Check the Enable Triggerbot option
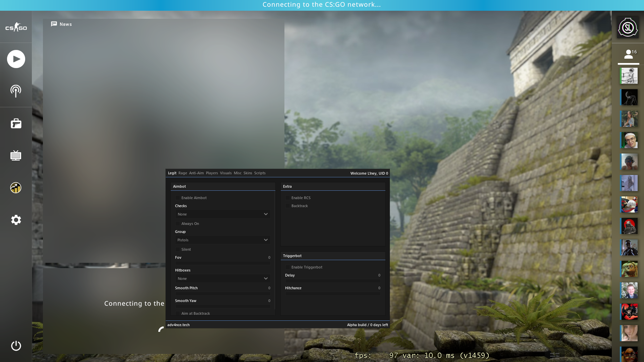The image size is (644, 362). pos(288,267)
